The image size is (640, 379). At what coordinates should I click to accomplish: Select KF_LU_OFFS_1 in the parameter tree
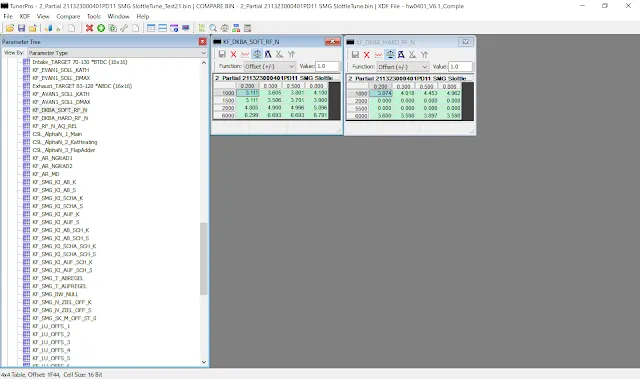(51, 326)
